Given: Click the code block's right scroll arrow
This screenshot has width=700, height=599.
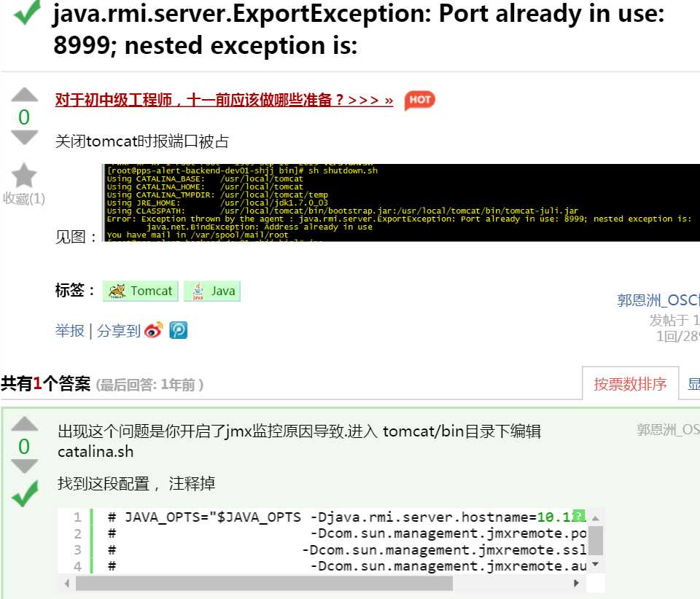Looking at the screenshot, I should [x=576, y=583].
